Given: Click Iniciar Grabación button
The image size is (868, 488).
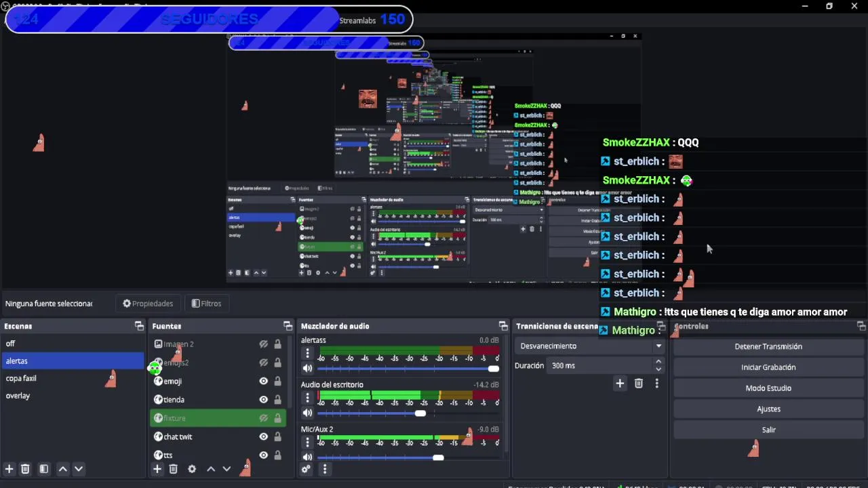Looking at the screenshot, I should point(768,367).
